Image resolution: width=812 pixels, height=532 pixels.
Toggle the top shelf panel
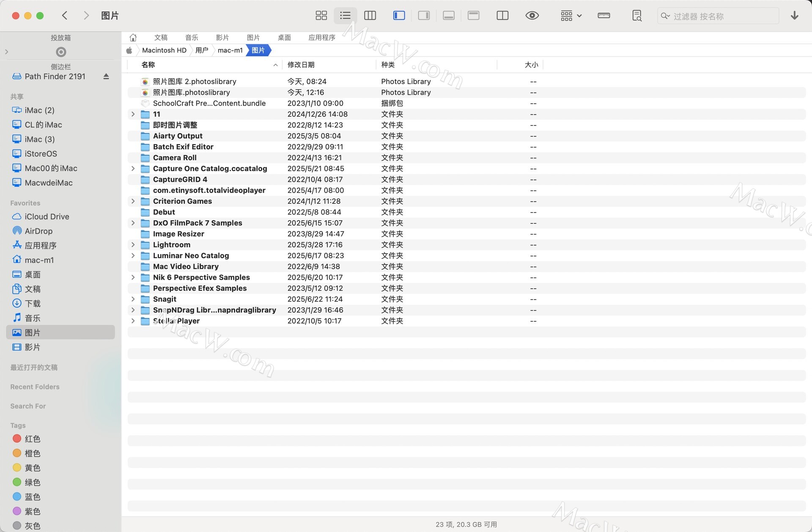473,16
